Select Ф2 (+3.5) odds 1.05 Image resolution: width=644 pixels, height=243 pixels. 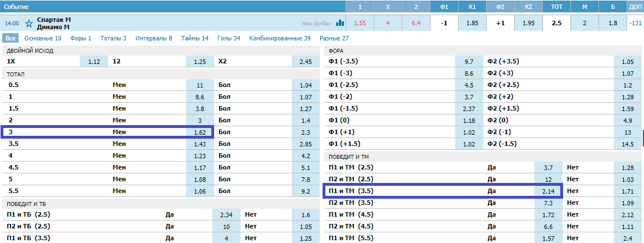coord(628,62)
